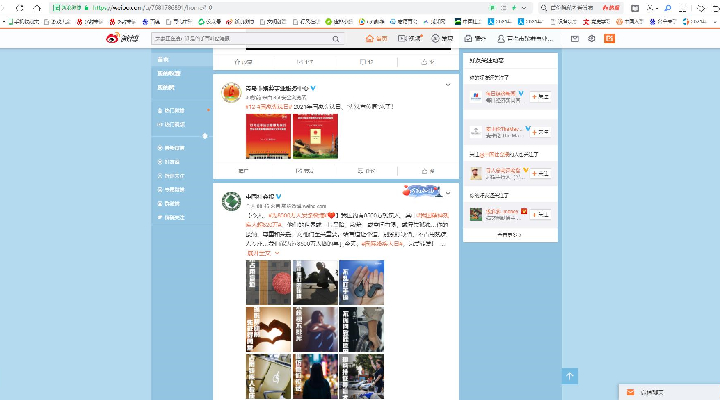
Task: Repost the constitution-day post via its forward icon
Action: [x=305, y=171]
